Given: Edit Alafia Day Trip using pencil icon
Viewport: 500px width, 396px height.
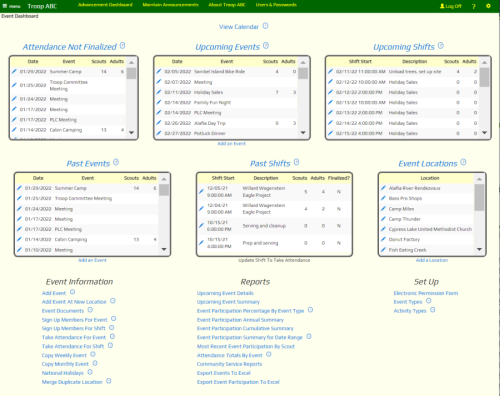Looking at the screenshot, I should click(x=159, y=123).
